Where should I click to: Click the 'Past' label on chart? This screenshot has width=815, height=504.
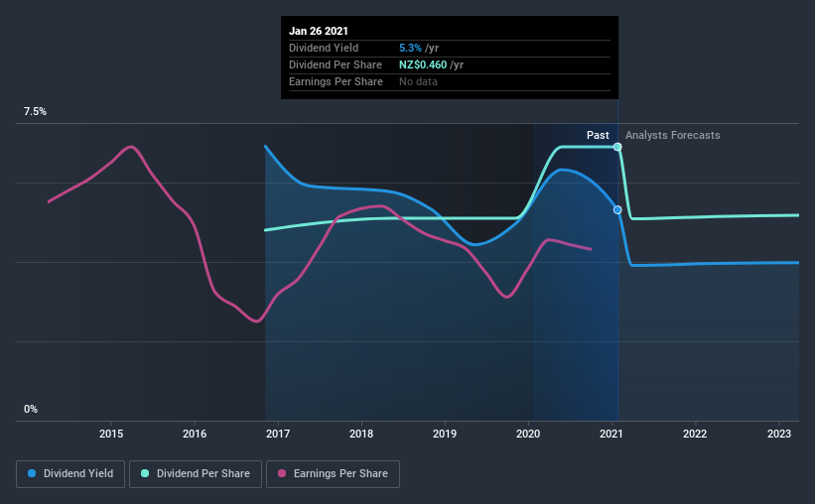click(598, 135)
